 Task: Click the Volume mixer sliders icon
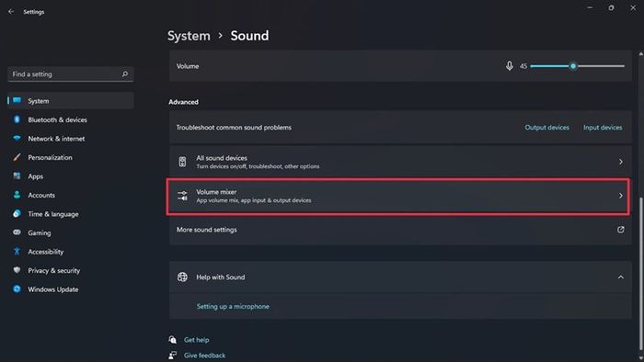pos(182,196)
